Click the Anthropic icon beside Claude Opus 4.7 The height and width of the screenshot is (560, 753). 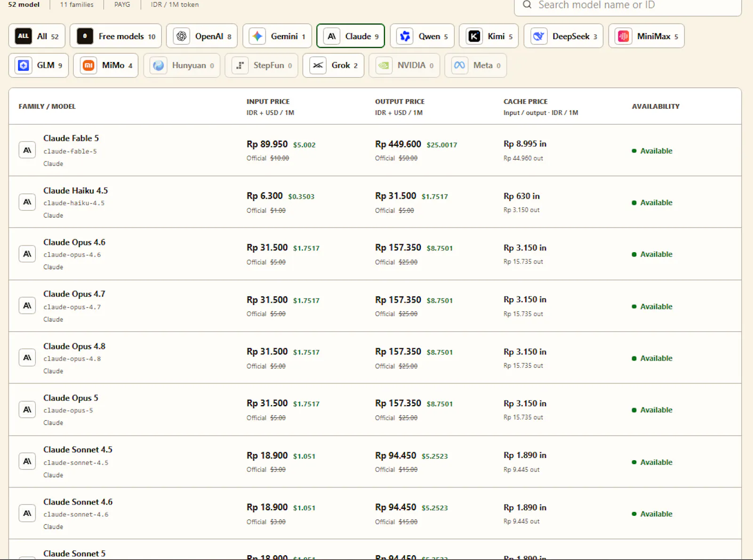coord(27,306)
